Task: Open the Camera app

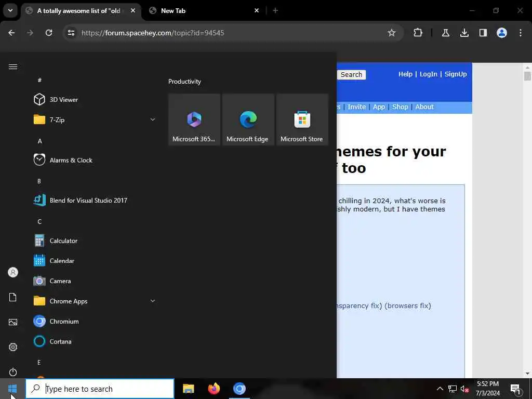Action: coord(95,281)
